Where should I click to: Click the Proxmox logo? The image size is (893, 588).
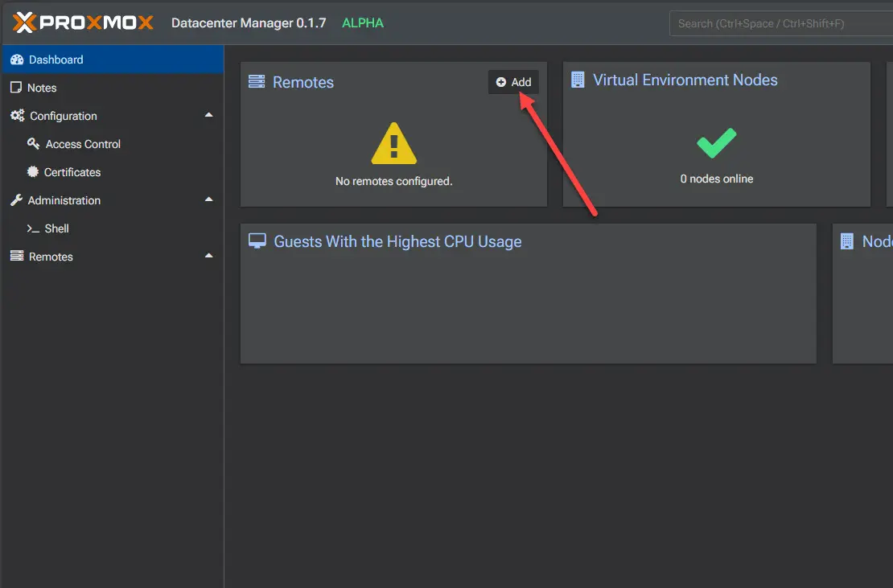(x=83, y=23)
